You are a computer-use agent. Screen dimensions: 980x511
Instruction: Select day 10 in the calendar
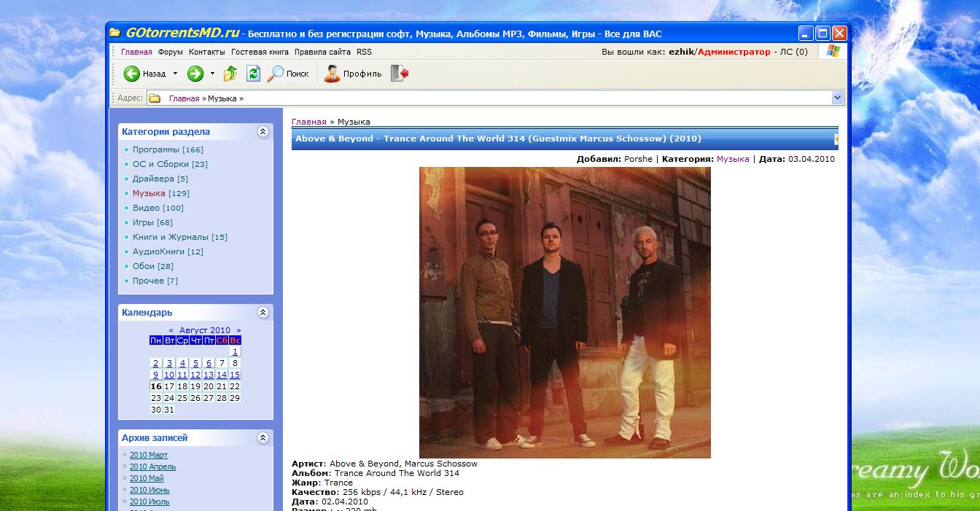[x=169, y=375]
